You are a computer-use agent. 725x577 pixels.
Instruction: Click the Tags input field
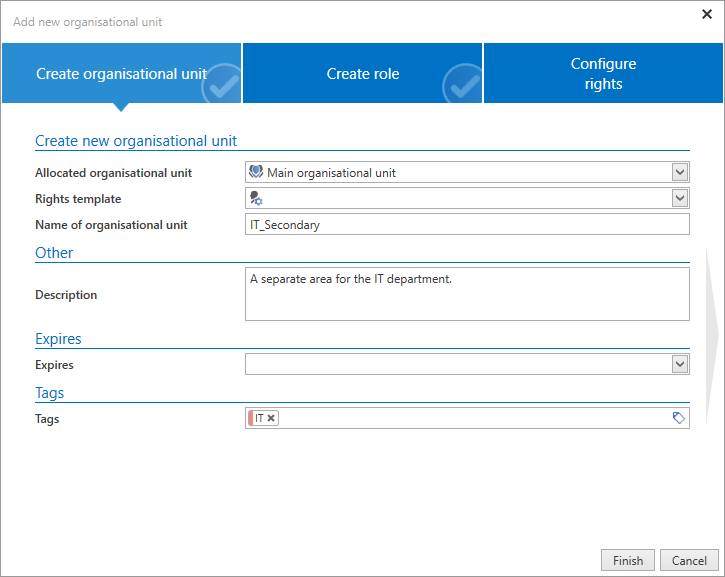coord(467,418)
